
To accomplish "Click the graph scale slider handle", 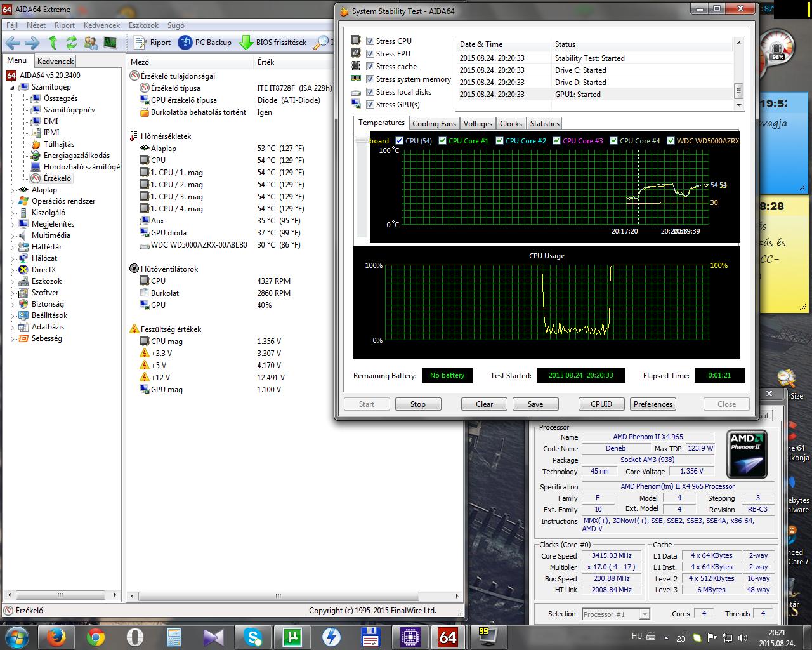I will (362, 140).
